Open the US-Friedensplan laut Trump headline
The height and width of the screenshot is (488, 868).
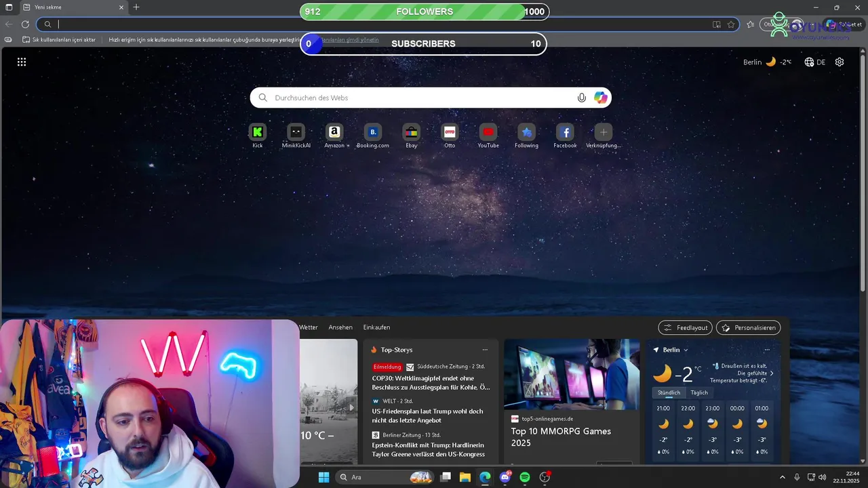pos(428,415)
